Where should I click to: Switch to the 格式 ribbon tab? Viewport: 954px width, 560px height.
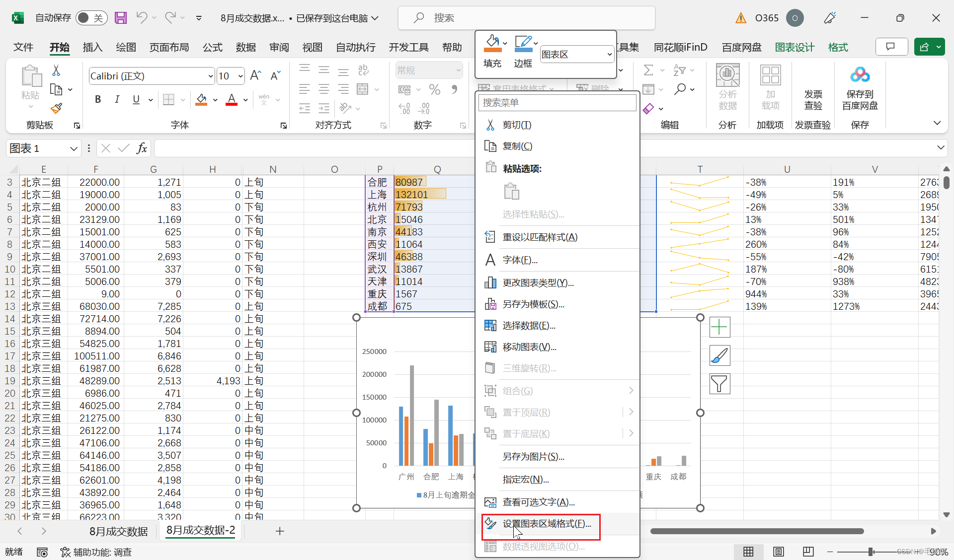point(838,47)
